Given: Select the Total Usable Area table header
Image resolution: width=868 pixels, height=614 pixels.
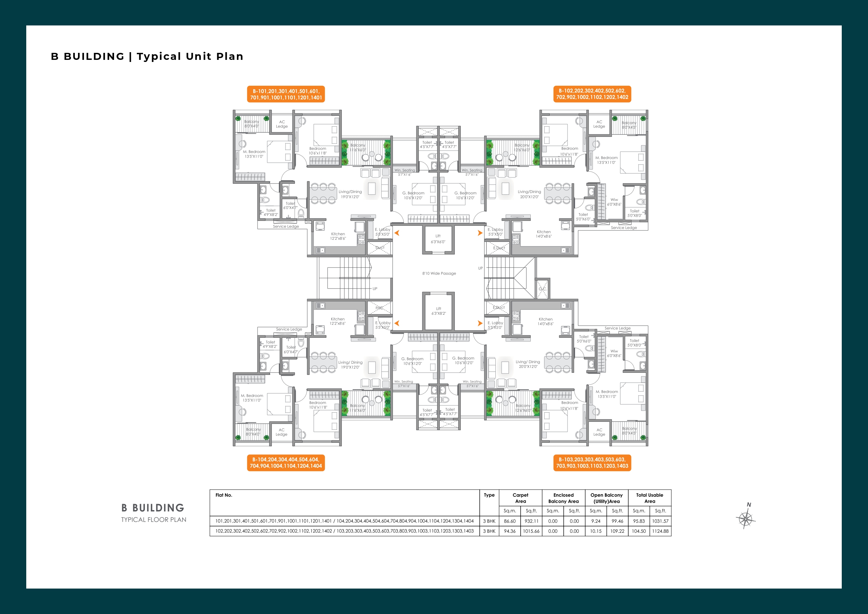Looking at the screenshot, I should [x=649, y=498].
